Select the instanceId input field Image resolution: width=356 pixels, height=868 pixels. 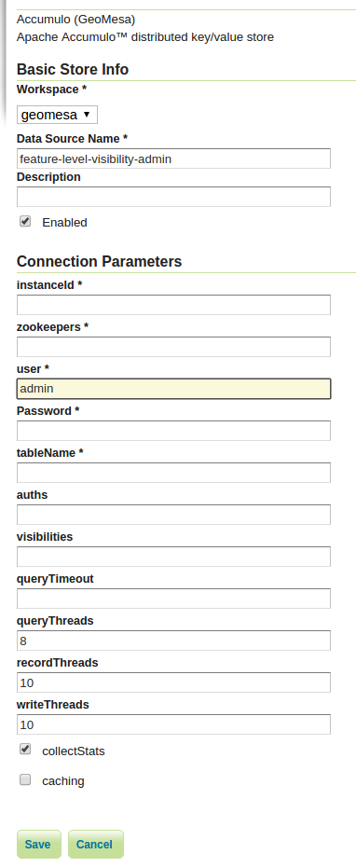pos(174,305)
